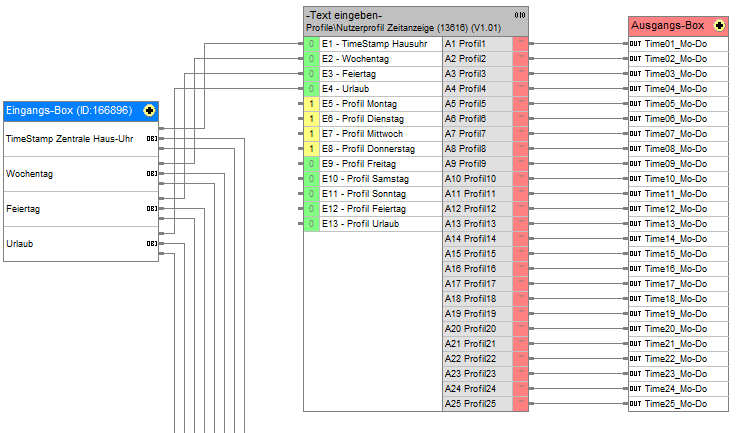
Task: Click the '-Text eingeben-' title of logic block
Action: [343, 15]
